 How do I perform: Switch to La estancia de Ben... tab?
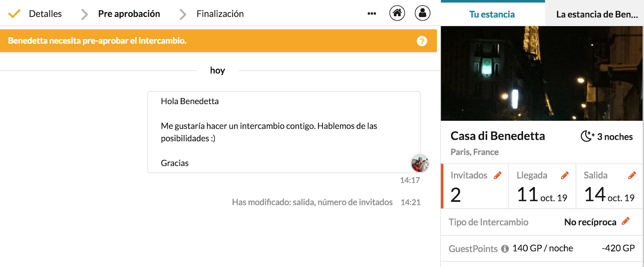pos(594,14)
